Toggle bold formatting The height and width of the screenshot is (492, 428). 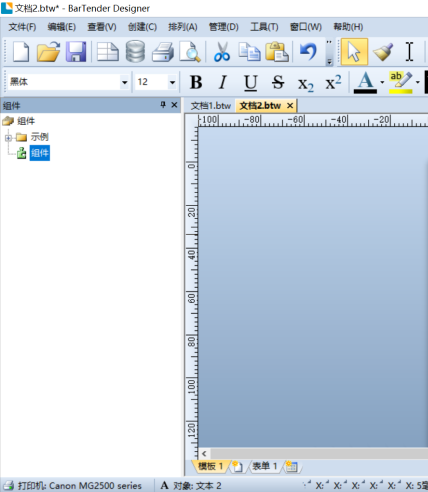click(196, 82)
